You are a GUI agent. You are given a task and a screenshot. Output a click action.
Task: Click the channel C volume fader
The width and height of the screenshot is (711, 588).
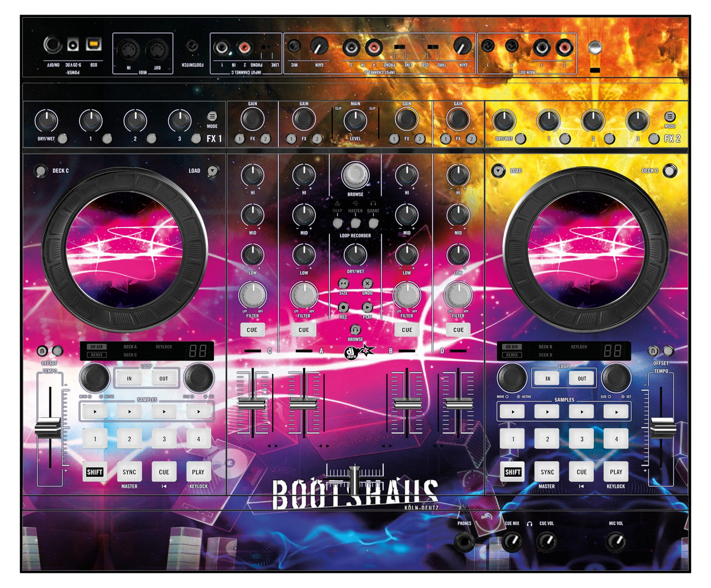coord(252,404)
